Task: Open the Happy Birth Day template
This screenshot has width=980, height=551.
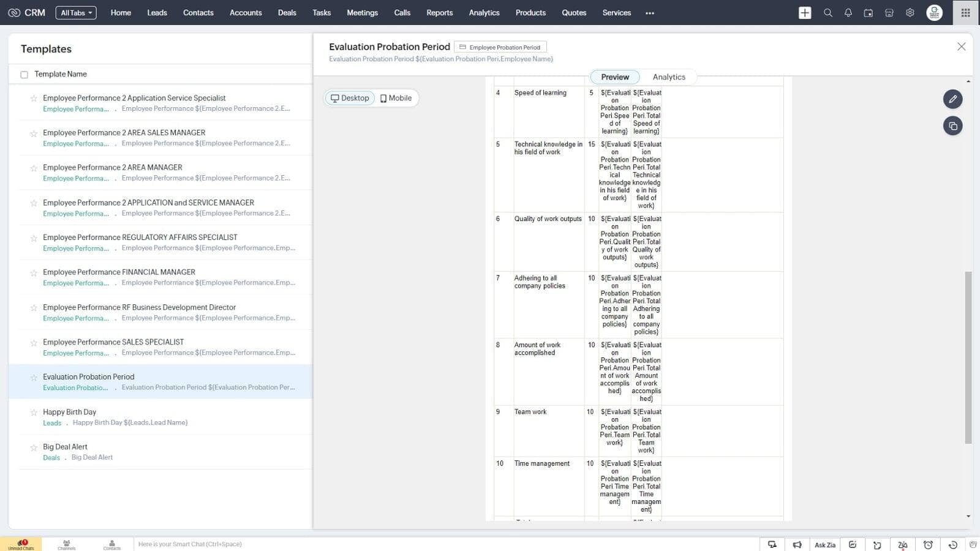Action: point(69,412)
